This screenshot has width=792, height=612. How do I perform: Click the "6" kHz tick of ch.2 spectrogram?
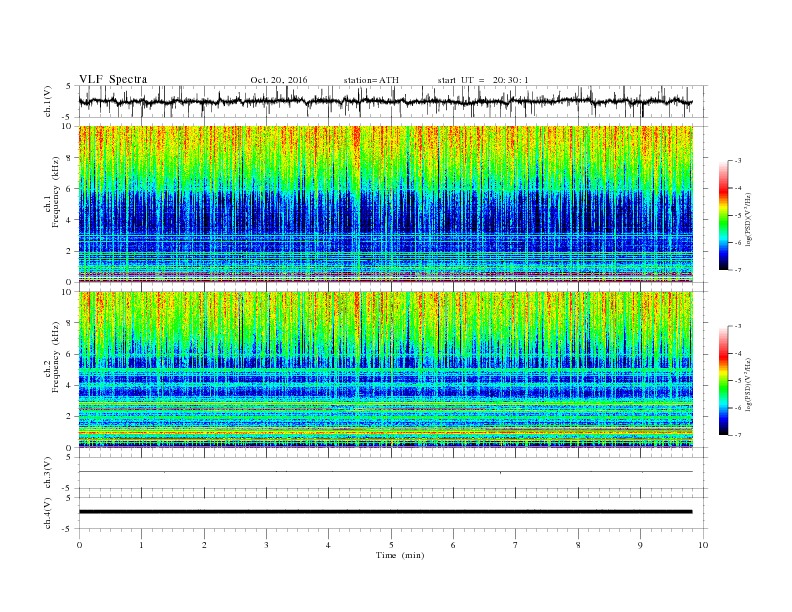point(70,354)
